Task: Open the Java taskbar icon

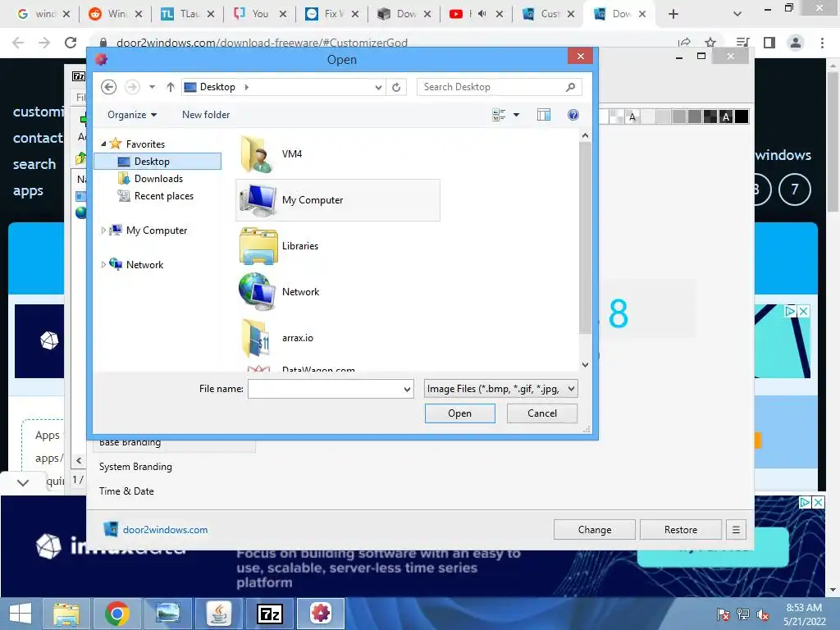Action: (218, 614)
